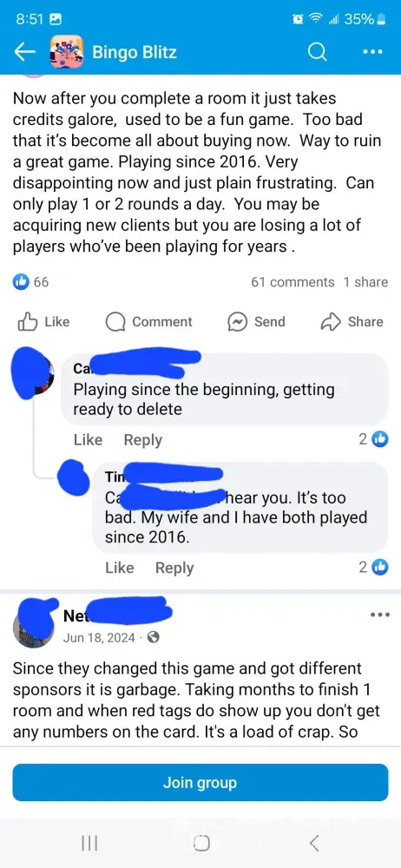Open the Bingo Blitz group avatar
401x868 pixels.
(x=67, y=52)
